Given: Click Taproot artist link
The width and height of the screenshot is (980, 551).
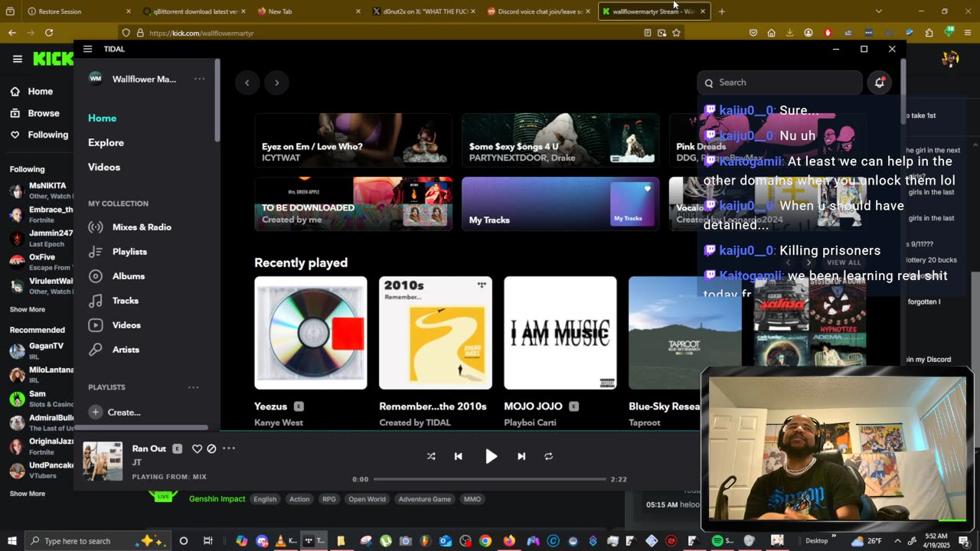Looking at the screenshot, I should tap(645, 422).
